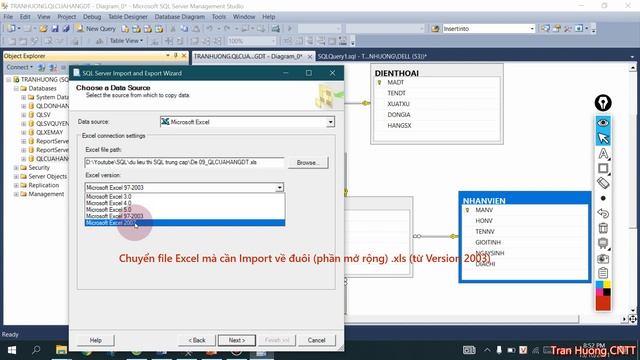Expand the Server Objects tree node

coord(16,176)
